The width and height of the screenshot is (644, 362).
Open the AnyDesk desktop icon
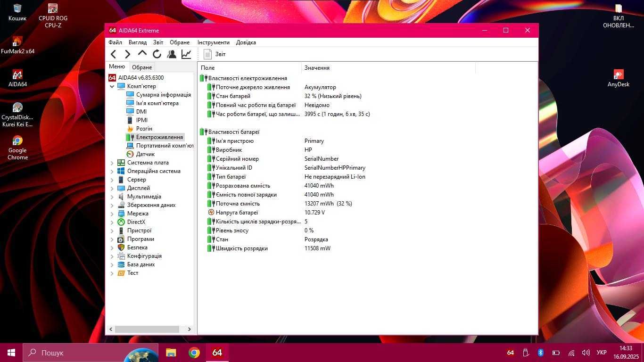pyautogui.click(x=619, y=78)
